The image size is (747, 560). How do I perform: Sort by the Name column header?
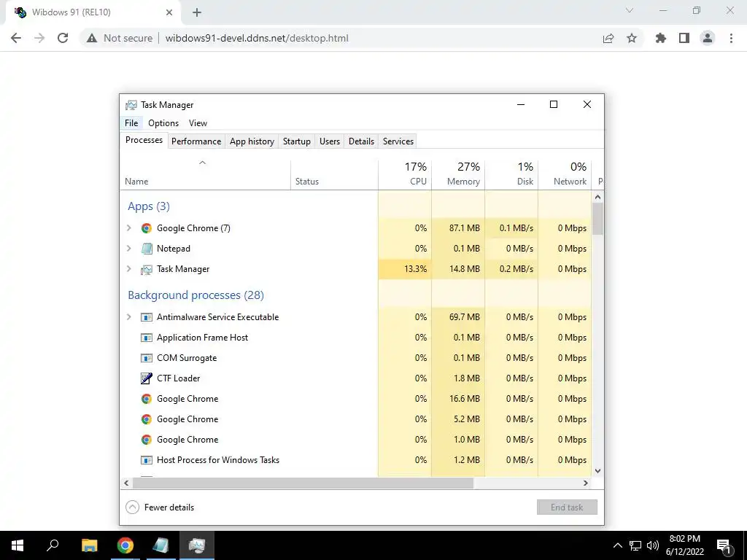point(205,175)
